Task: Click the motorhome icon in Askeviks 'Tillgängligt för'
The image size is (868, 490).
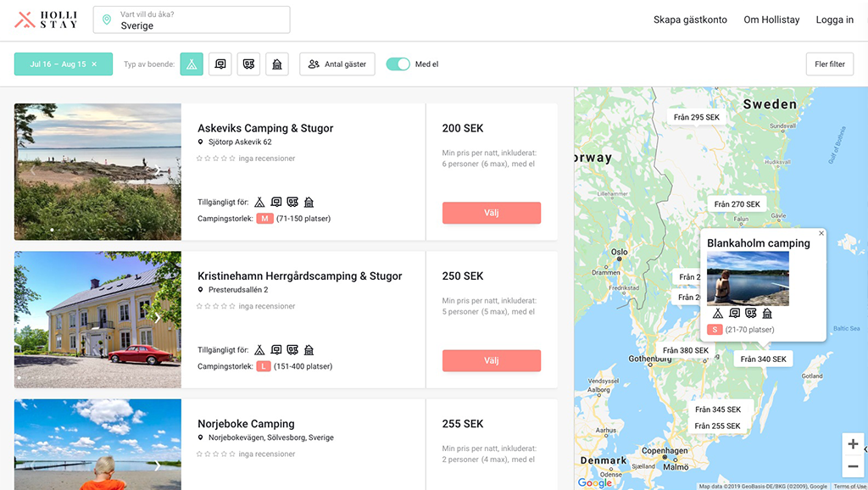Action: pyautogui.click(x=292, y=202)
